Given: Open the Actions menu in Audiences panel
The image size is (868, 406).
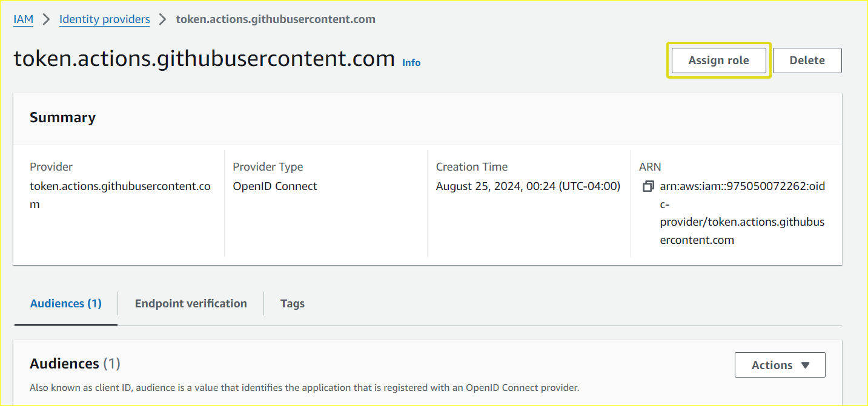Looking at the screenshot, I should pos(780,365).
